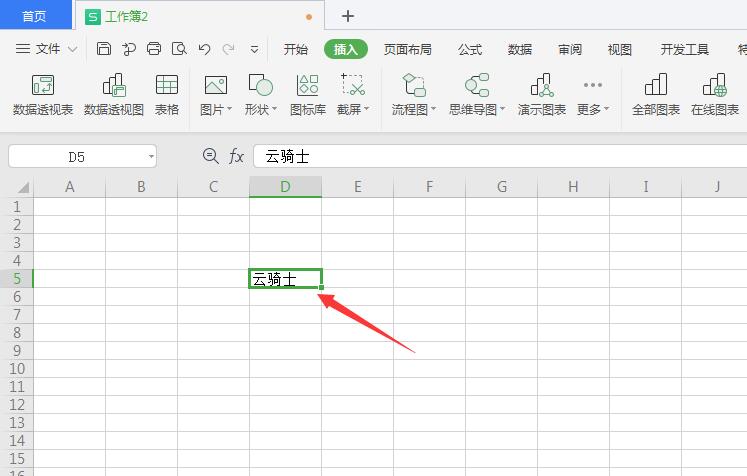Select column A header
The width and height of the screenshot is (747, 476).
coord(70,186)
